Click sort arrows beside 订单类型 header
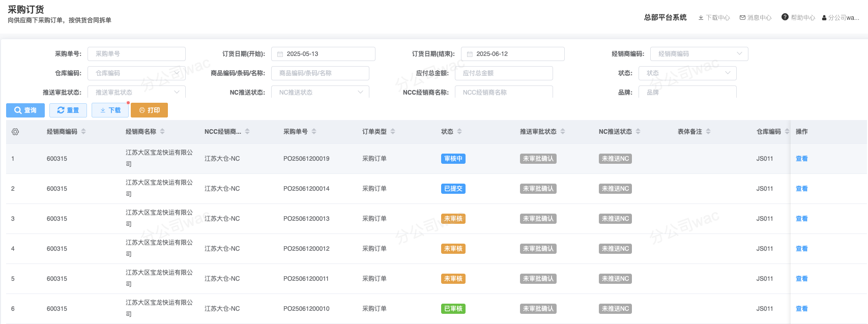Viewport: 868px width, 324px height. pos(393,132)
